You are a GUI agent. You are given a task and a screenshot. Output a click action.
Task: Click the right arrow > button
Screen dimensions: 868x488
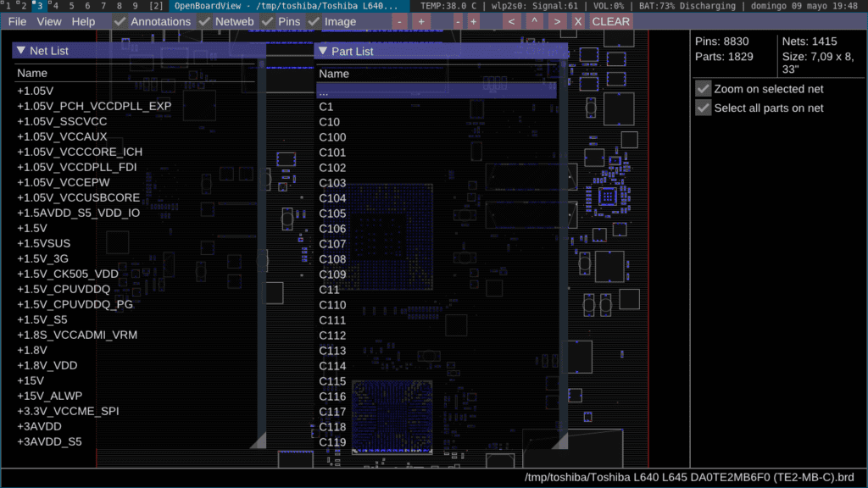[x=557, y=21]
